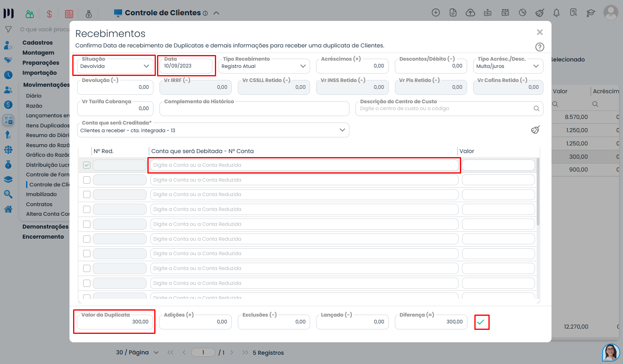This screenshot has width=623, height=364.
Task: Click the single-arrow money payment icon
Action: (488, 13)
